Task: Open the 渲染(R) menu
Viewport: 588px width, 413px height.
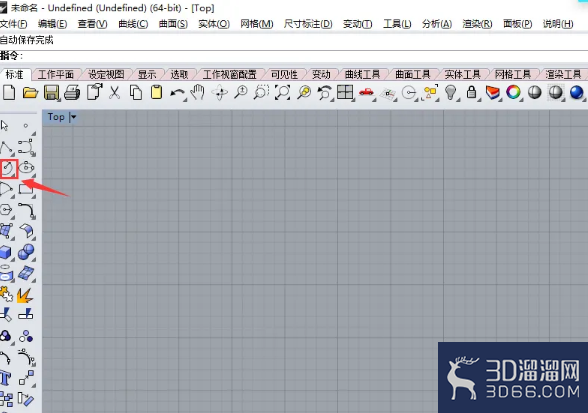Action: 477,24
